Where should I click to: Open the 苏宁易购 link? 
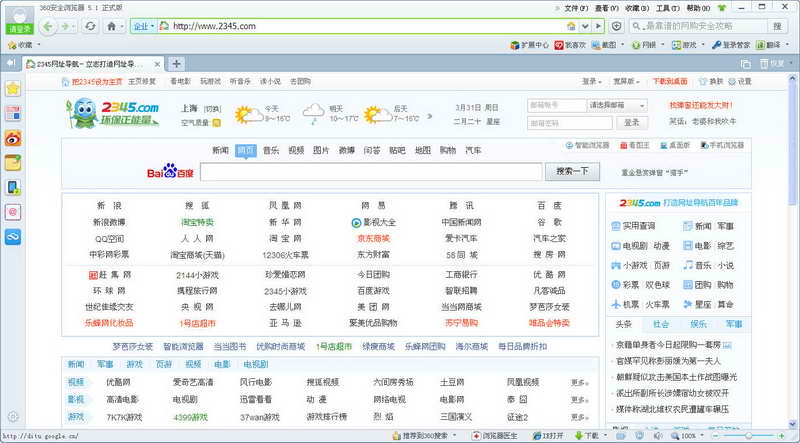pos(461,323)
